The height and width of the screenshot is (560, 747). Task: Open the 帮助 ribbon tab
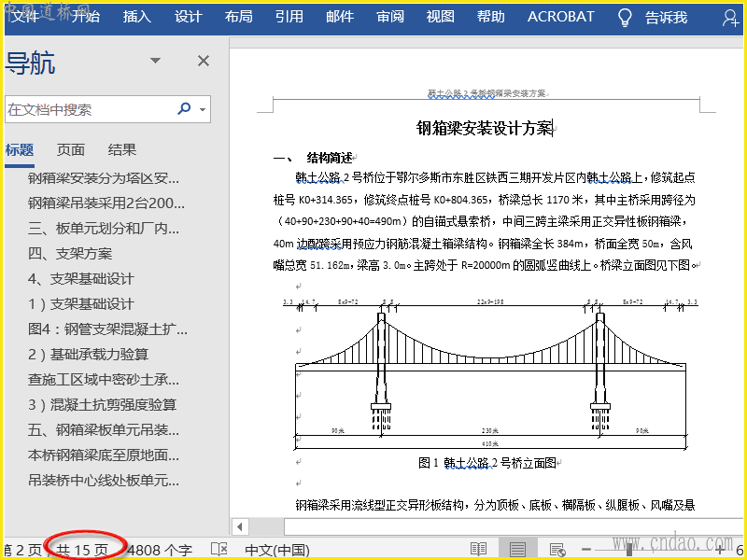tap(491, 17)
